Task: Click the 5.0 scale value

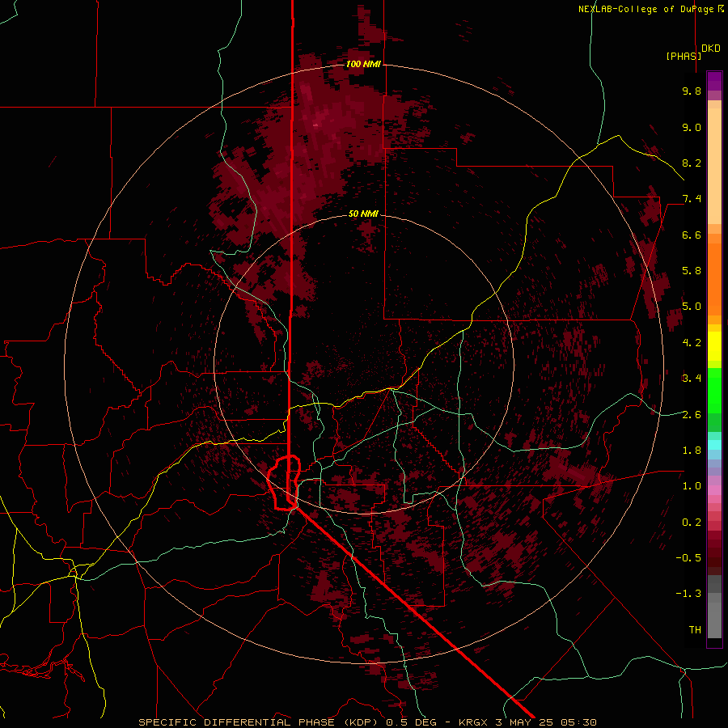Action: pyautogui.click(x=692, y=307)
